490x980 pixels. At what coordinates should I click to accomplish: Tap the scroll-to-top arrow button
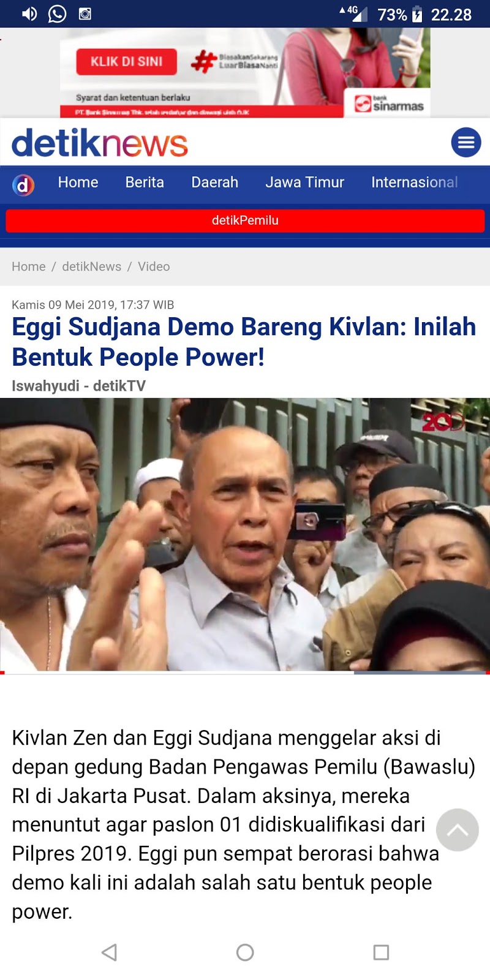[x=458, y=830]
